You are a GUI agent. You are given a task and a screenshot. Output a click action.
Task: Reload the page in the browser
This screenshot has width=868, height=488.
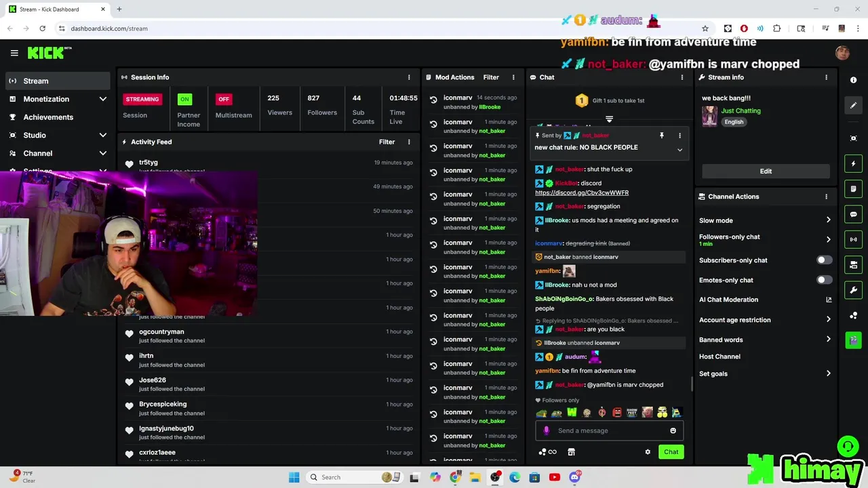coord(42,28)
